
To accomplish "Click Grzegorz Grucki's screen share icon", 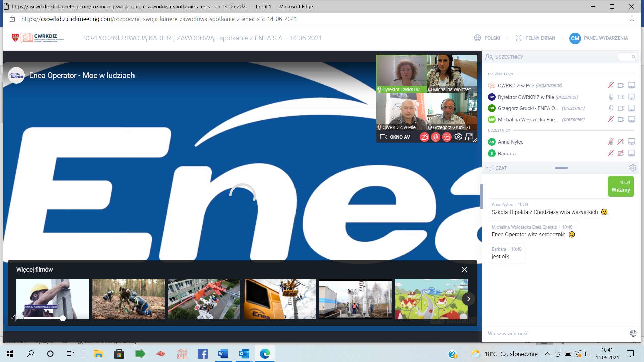I will pyautogui.click(x=631, y=108).
